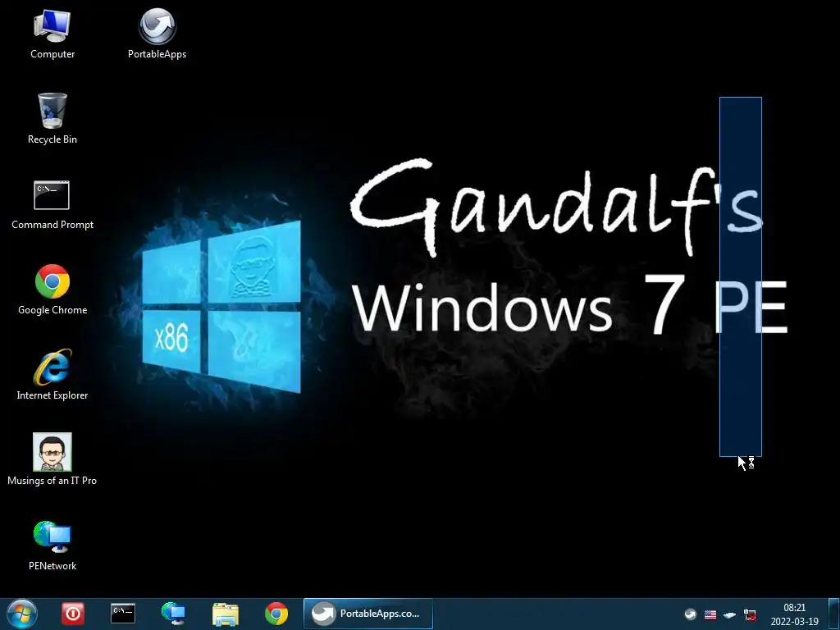
Task: Click the Show Desktop strip
Action: [834, 614]
